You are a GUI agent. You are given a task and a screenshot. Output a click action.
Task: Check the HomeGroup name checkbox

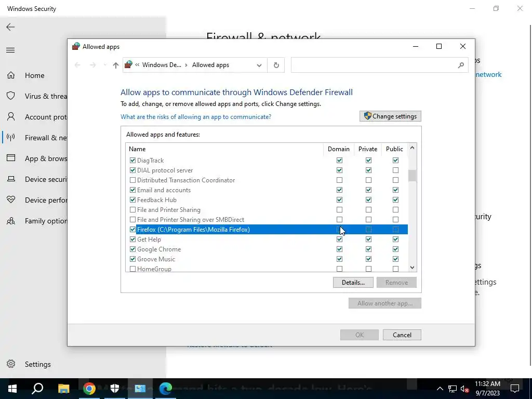[x=132, y=269]
